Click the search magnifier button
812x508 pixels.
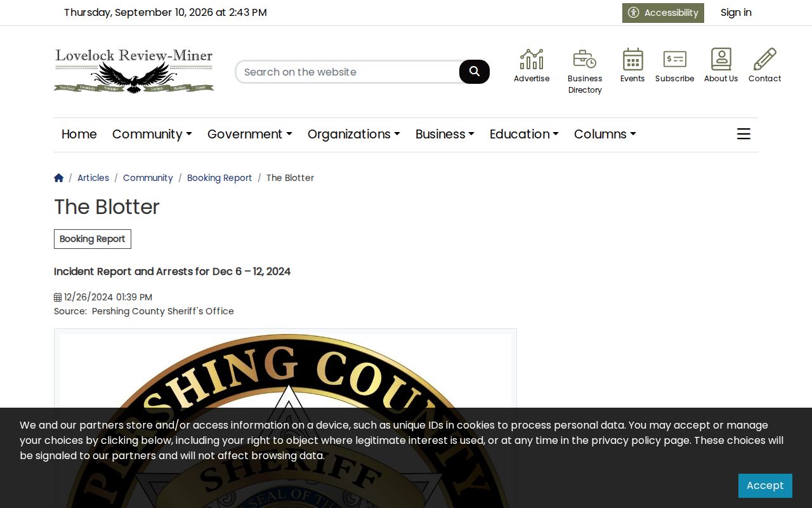tap(475, 72)
